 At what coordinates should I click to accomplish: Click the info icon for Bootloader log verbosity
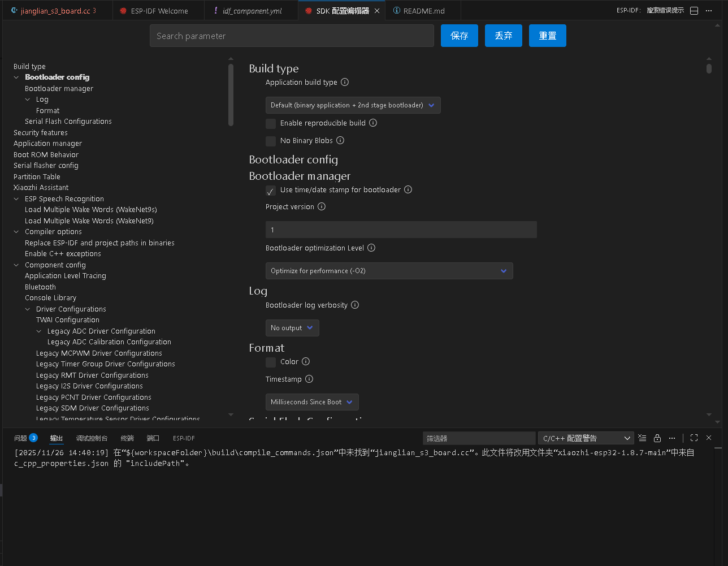click(354, 305)
